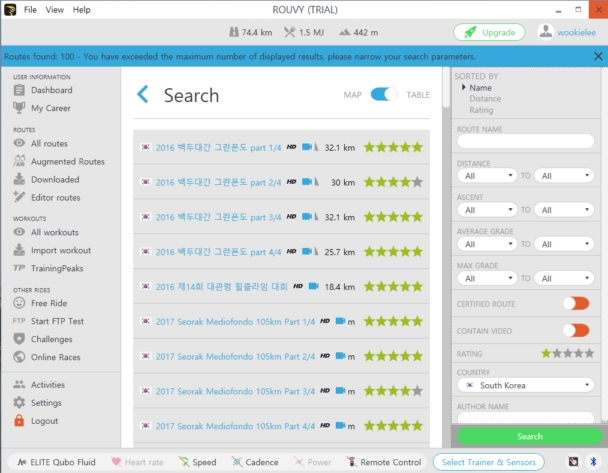This screenshot has height=473, width=608.
Task: Click the Start FTP Test icon
Action: coord(19,321)
